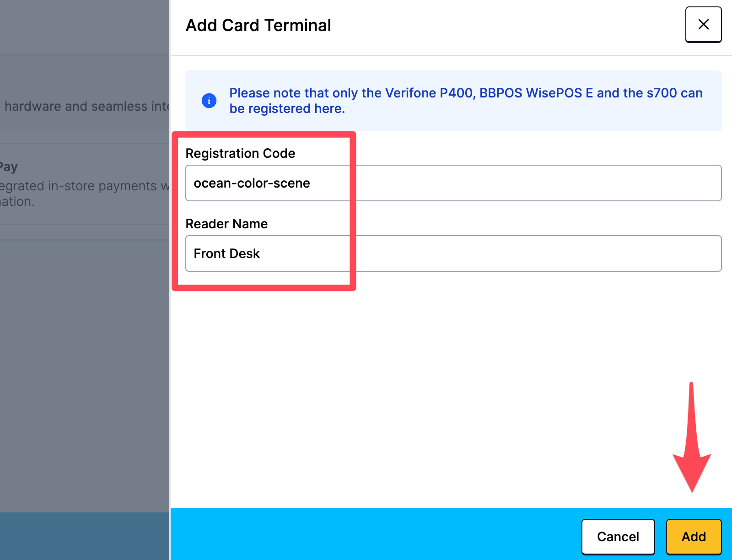Close the Add Card Terminal dialog
The image size is (732, 560).
(703, 25)
